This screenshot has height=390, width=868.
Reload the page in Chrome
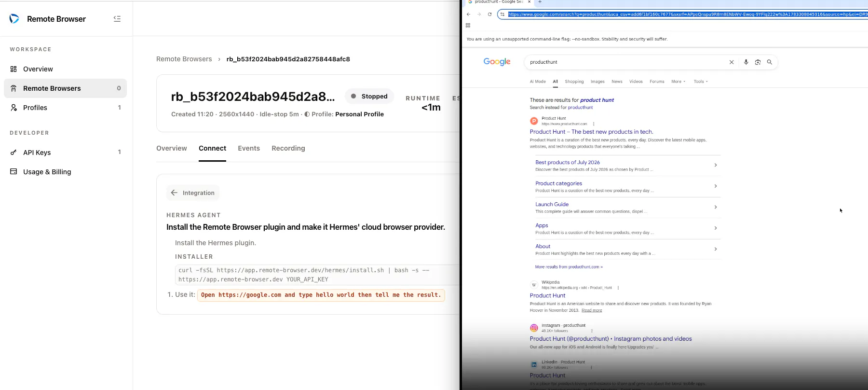click(x=489, y=14)
